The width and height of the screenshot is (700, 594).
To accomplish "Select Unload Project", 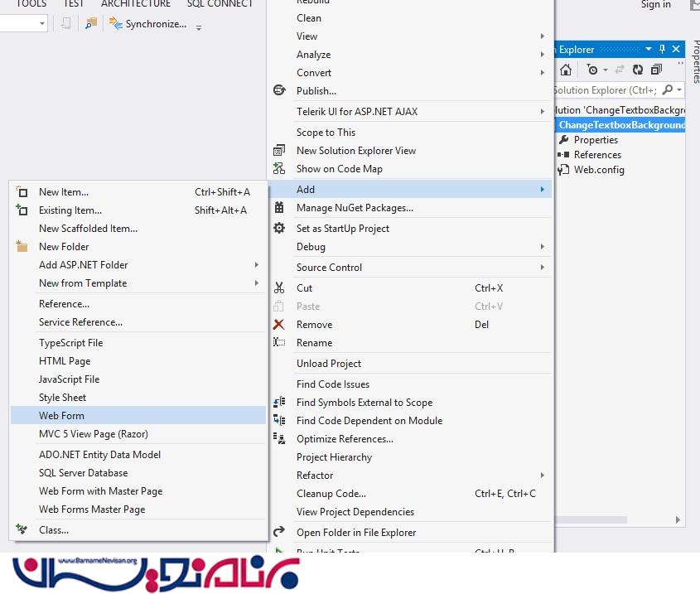I will [411, 364].
